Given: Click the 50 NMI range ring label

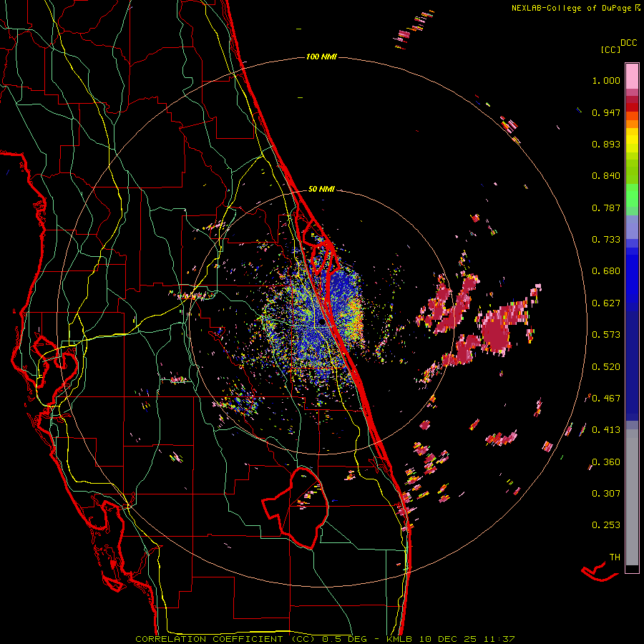Looking at the screenshot, I should tap(321, 190).
